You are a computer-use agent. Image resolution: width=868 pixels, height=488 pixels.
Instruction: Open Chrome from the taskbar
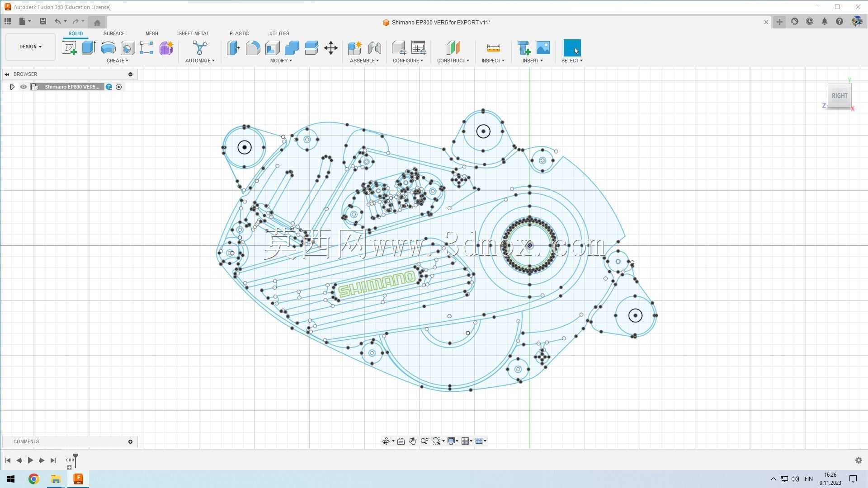coord(33,479)
